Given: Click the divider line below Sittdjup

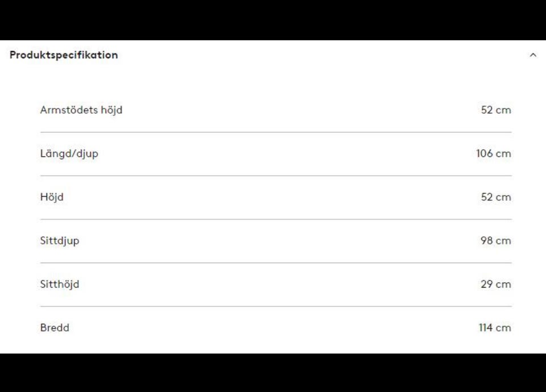Looking at the screenshot, I should (276, 263).
